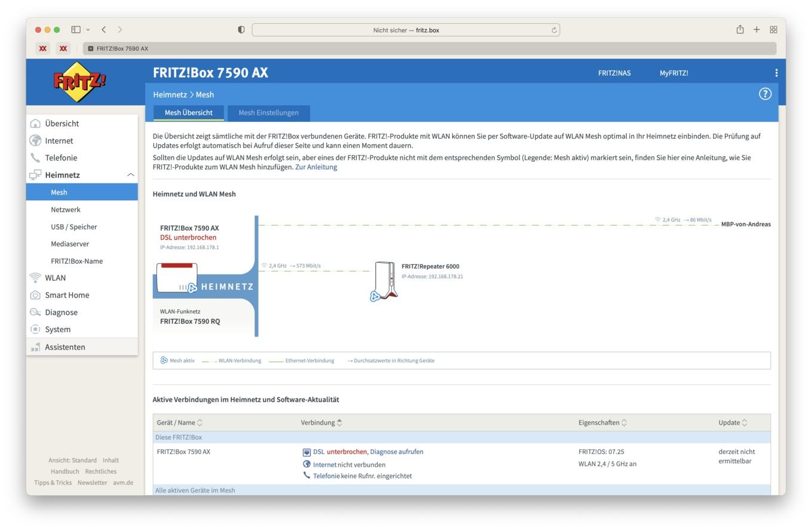
Task: Click the DSL icon in connection table
Action: point(307,452)
